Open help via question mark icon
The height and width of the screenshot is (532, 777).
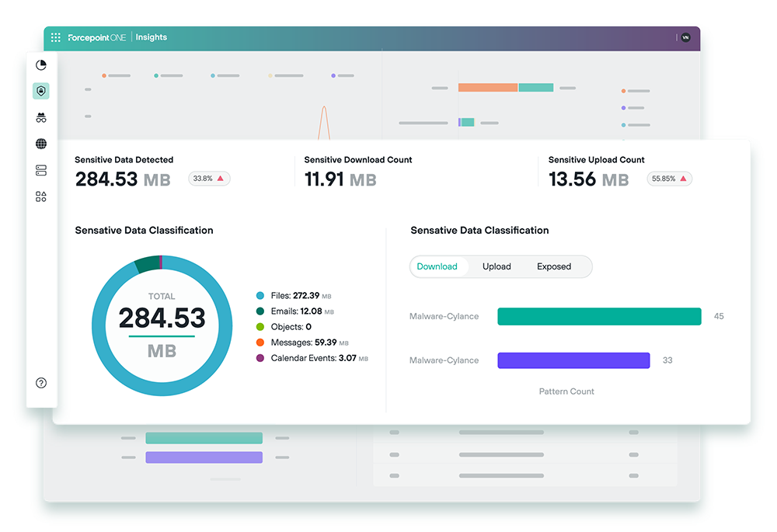(41, 383)
